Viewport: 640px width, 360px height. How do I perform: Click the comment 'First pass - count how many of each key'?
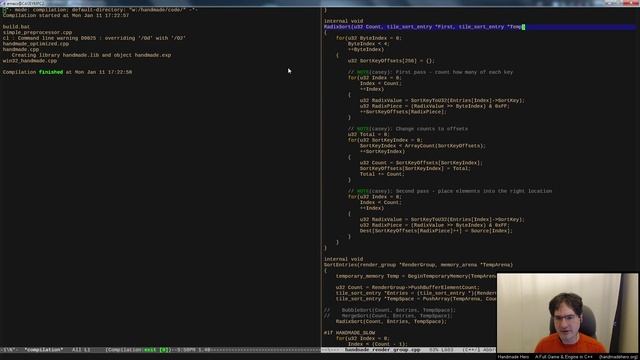click(454, 72)
